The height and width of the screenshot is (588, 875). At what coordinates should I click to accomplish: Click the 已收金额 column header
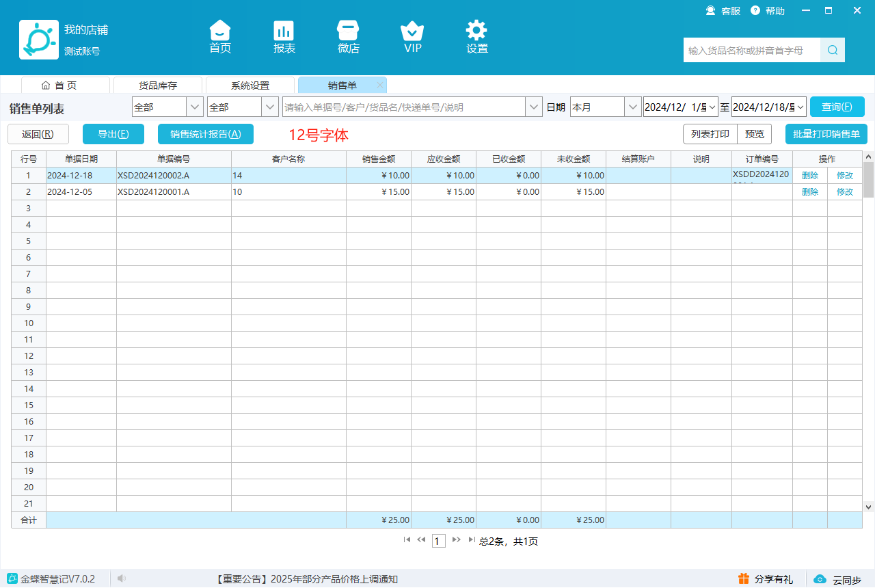click(509, 159)
